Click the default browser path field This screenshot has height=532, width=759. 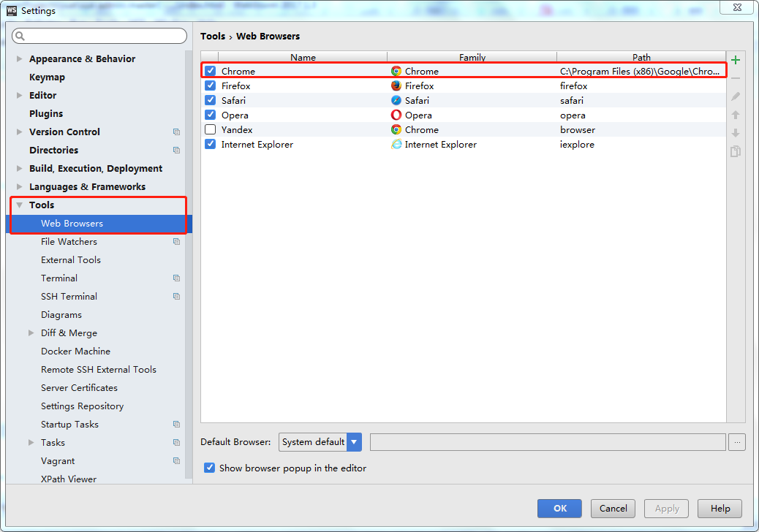pos(548,442)
